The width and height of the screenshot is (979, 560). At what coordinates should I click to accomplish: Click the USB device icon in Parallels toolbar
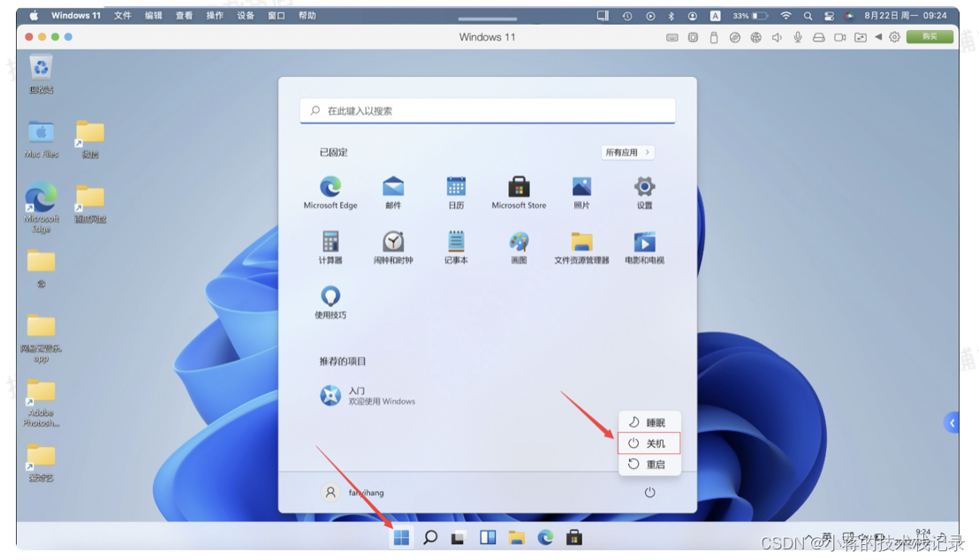(714, 37)
